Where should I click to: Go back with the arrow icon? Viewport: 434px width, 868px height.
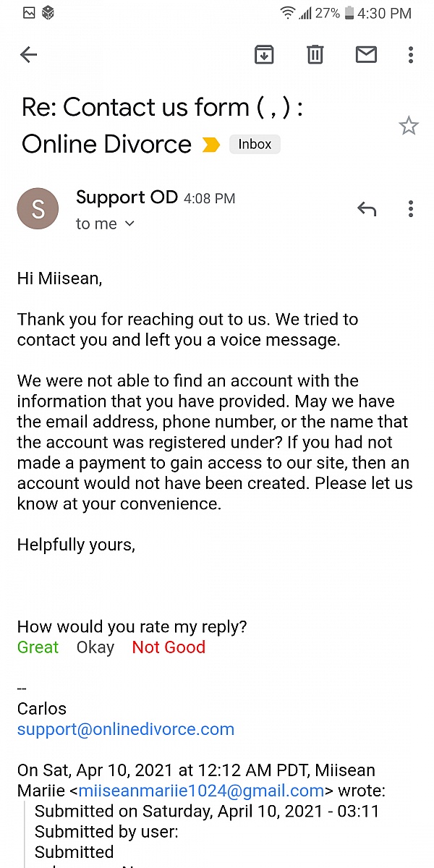pyautogui.click(x=28, y=54)
